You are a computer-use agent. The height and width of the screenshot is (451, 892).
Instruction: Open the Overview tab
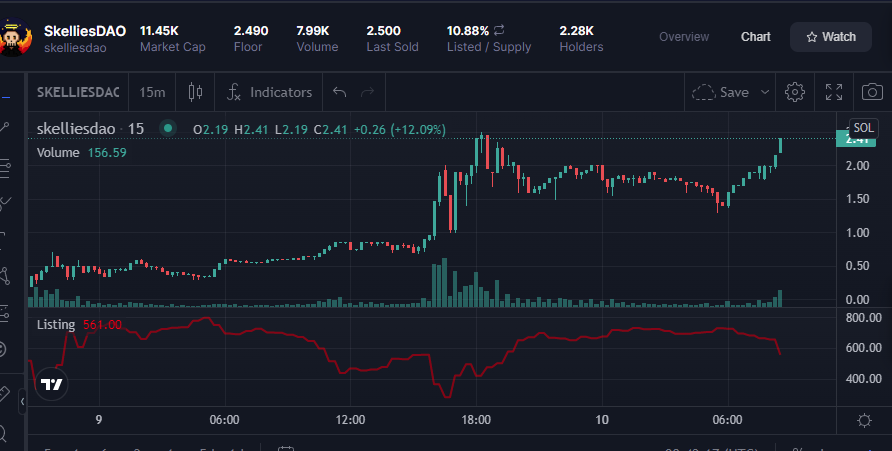click(684, 37)
